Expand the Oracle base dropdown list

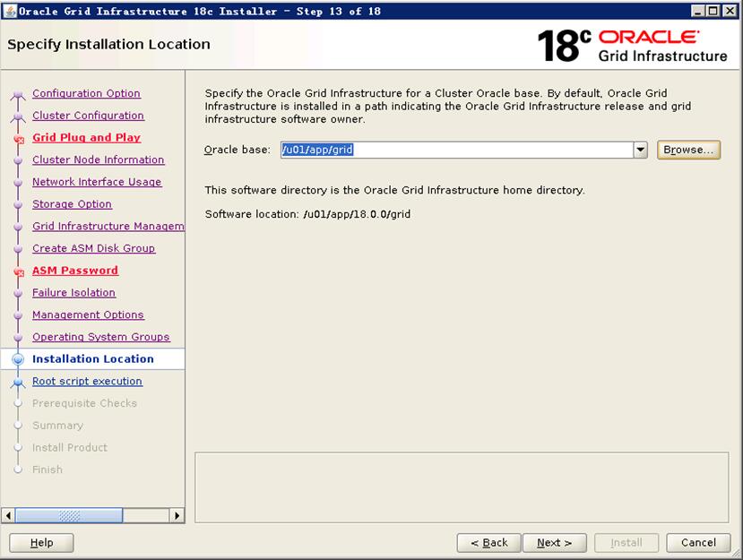click(640, 151)
